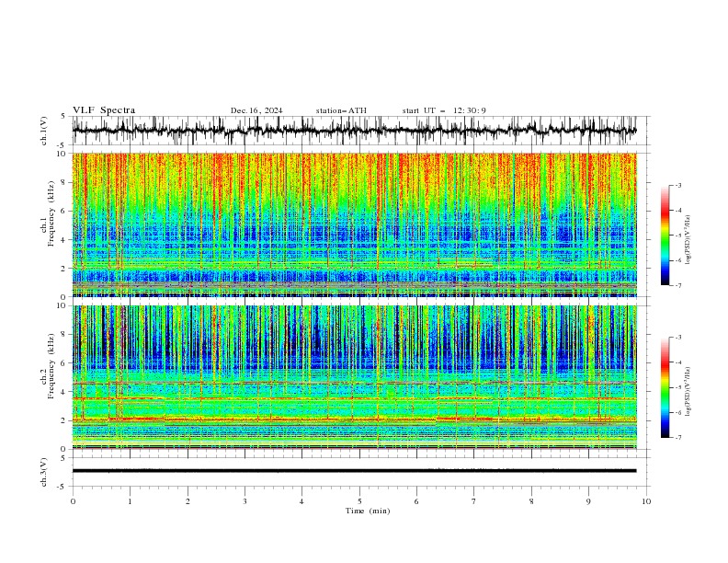
Task: Click the upper colorbar 'log(PSD)(V²/Hz)' label
Action: click(688, 240)
